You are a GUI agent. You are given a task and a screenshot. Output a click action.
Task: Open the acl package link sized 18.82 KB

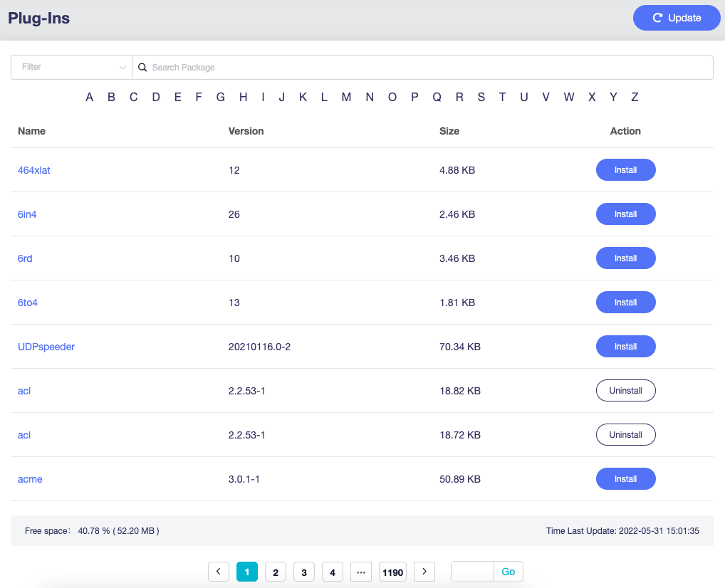(x=24, y=391)
